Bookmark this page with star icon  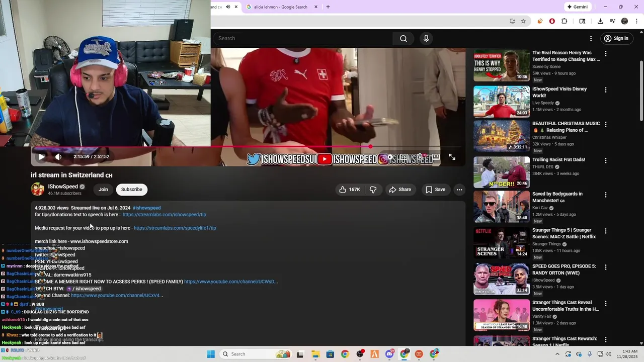tap(523, 21)
